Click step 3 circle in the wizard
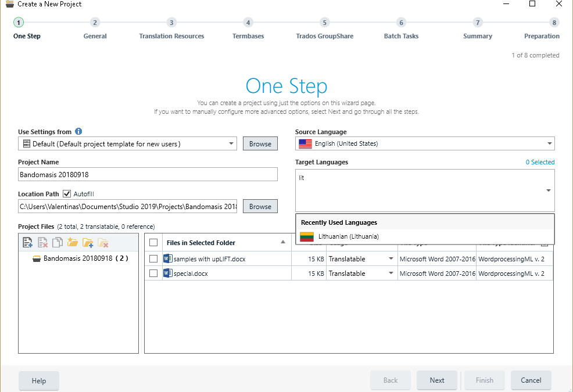The image size is (573, 392). tap(171, 23)
